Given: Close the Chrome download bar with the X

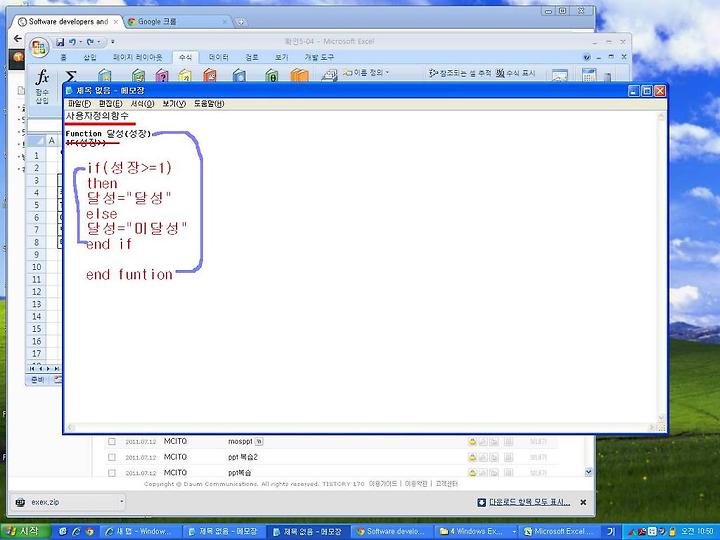Looking at the screenshot, I should tap(583, 502).
